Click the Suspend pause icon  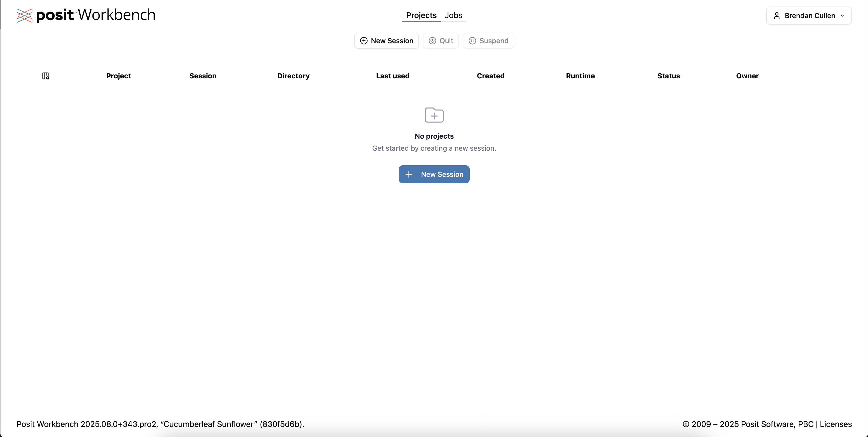click(472, 41)
